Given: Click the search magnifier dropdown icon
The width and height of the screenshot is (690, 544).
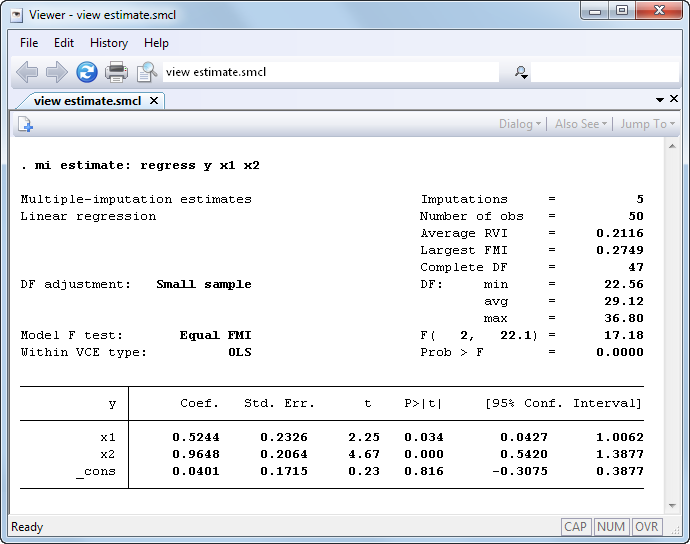Looking at the screenshot, I should [520, 72].
